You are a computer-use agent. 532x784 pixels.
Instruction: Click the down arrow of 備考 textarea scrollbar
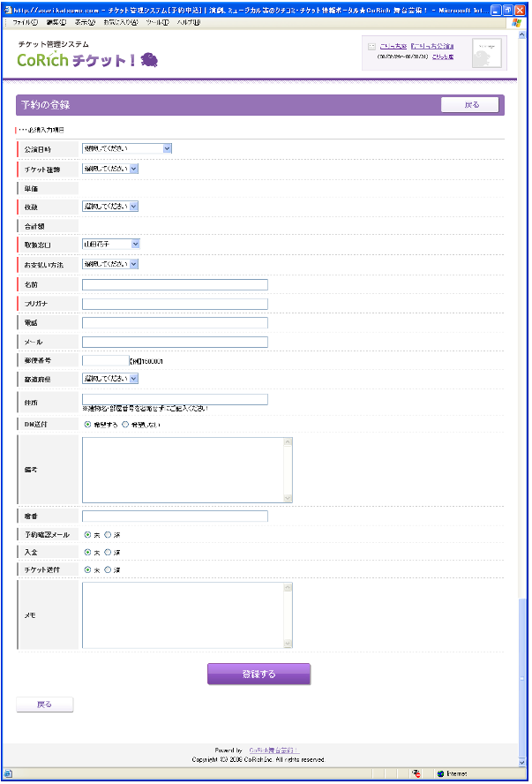click(288, 498)
